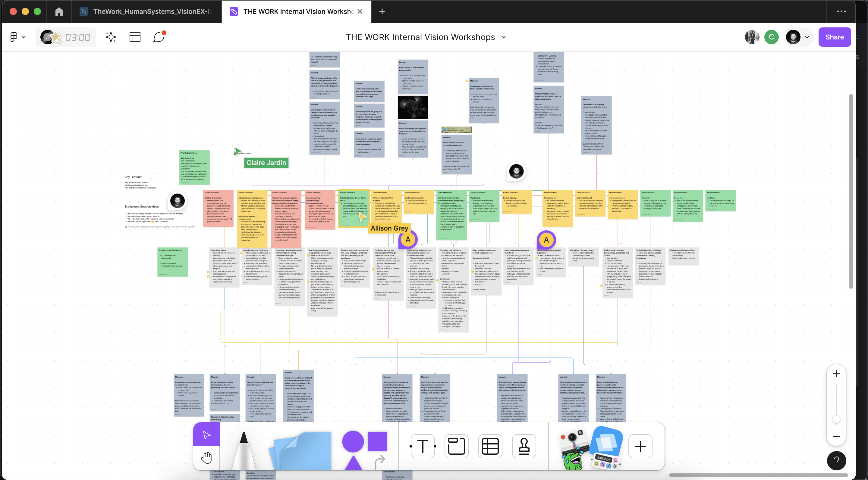
Task: Toggle the layout panel view
Action: 135,37
